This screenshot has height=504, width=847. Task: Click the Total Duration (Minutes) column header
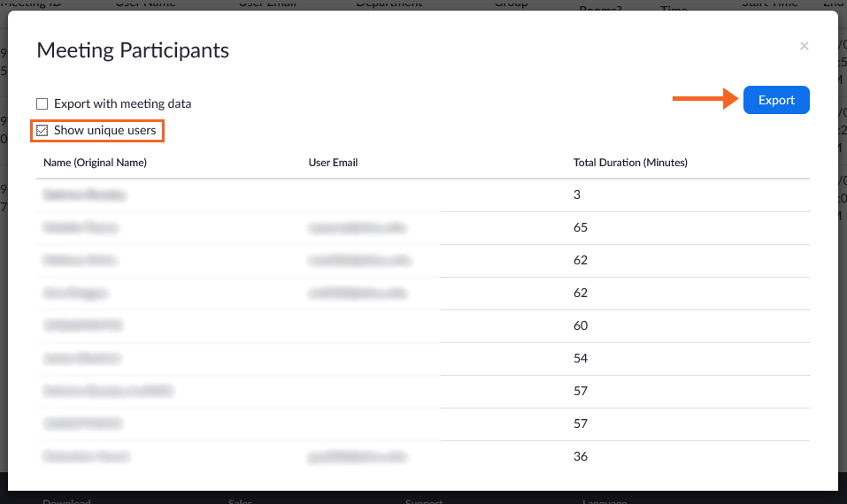point(630,163)
